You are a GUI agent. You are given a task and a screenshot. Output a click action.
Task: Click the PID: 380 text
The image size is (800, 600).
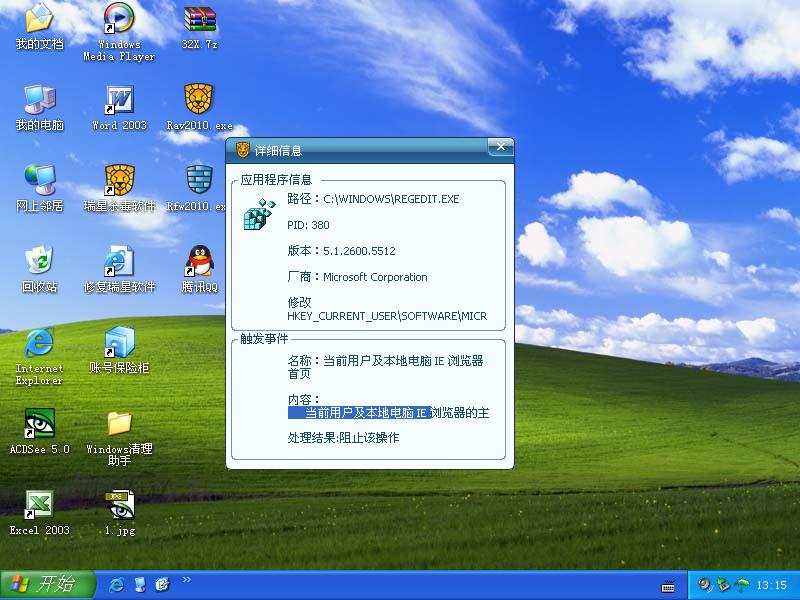click(x=308, y=225)
